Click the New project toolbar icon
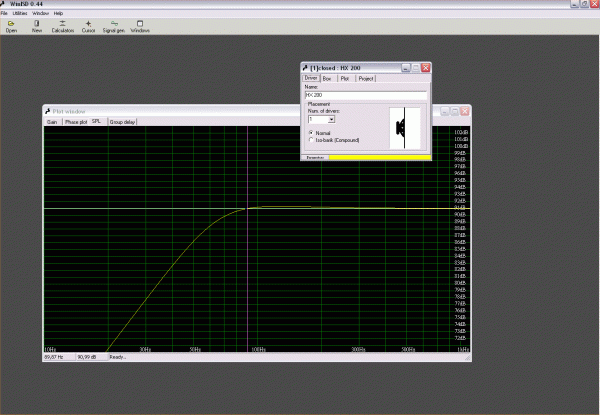Viewport: 600px width, 415px height. tap(37, 25)
